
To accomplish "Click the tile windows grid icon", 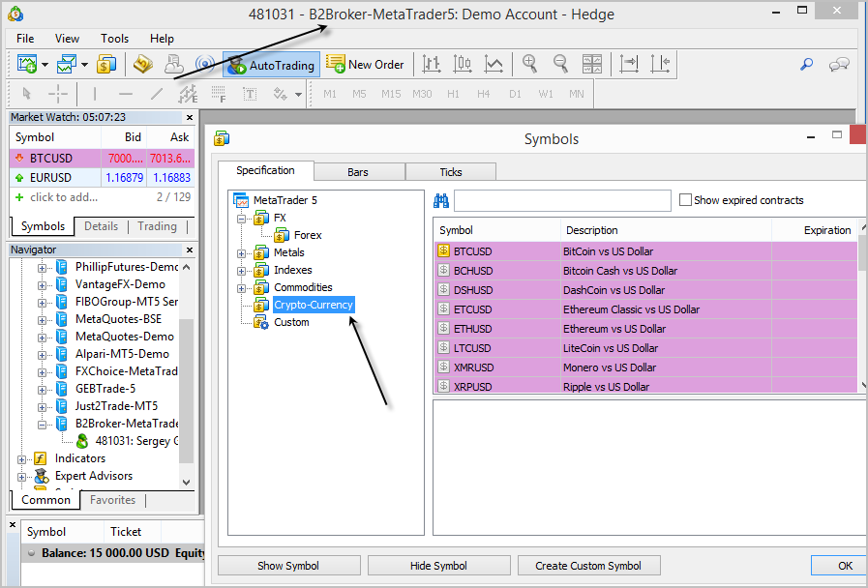I will tap(592, 64).
